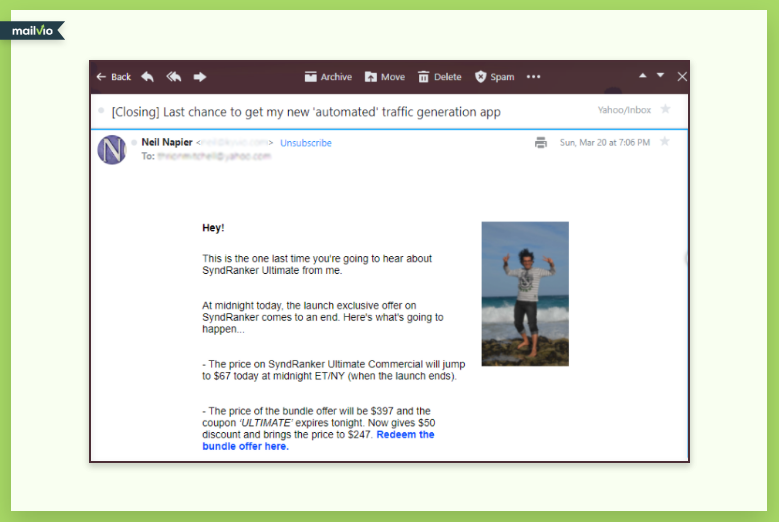Click the Forward arrow icon

(200, 77)
